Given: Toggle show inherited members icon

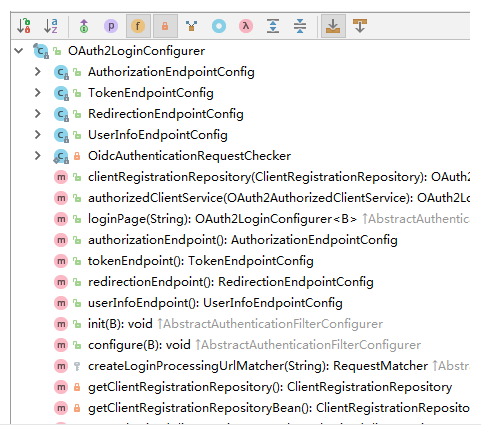Looking at the screenshot, I should click(84, 26).
